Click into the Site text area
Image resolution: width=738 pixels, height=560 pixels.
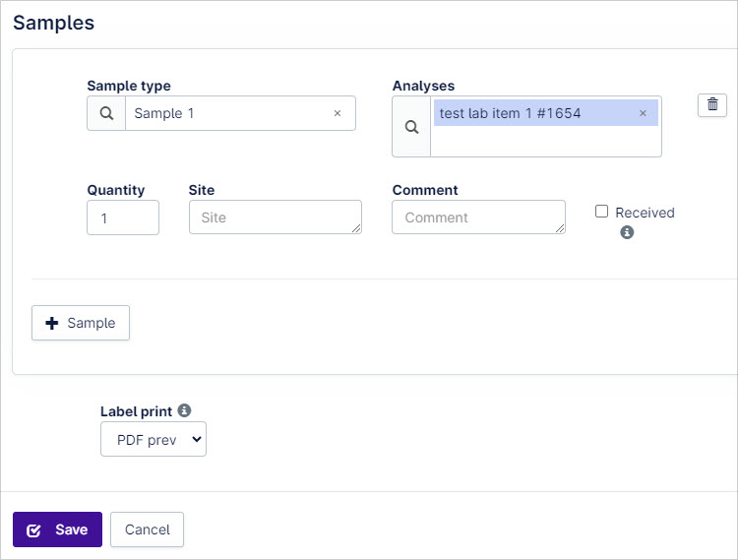pos(276,217)
